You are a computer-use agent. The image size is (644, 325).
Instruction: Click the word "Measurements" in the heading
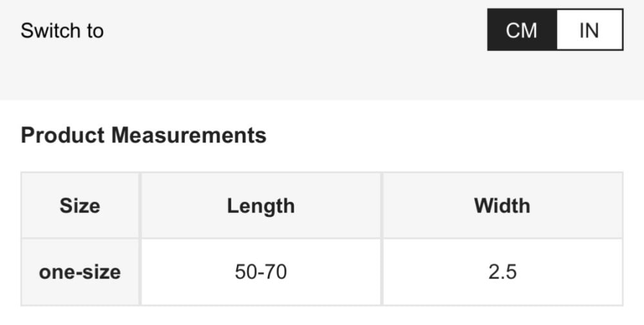click(188, 135)
